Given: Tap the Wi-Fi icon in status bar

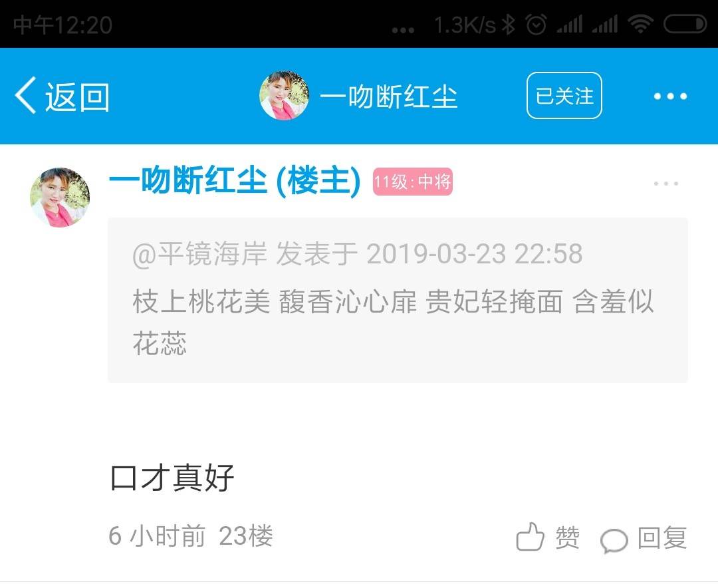Looking at the screenshot, I should (641, 24).
